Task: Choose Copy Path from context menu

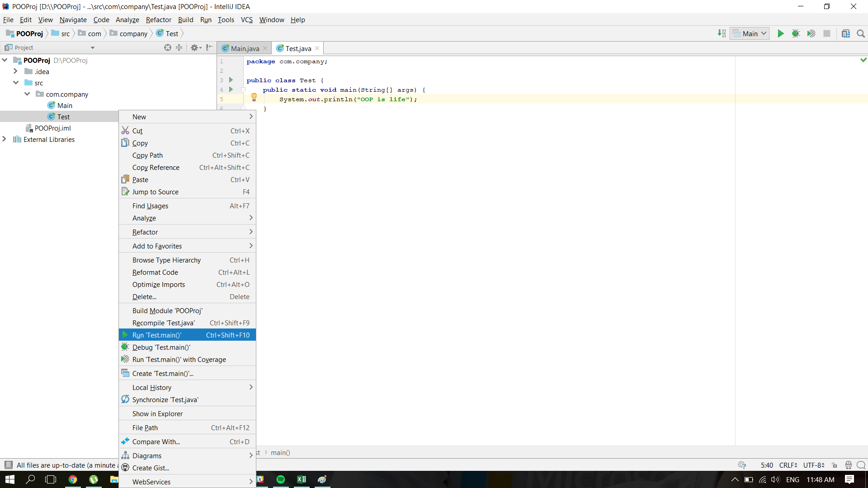Action: [187, 155]
